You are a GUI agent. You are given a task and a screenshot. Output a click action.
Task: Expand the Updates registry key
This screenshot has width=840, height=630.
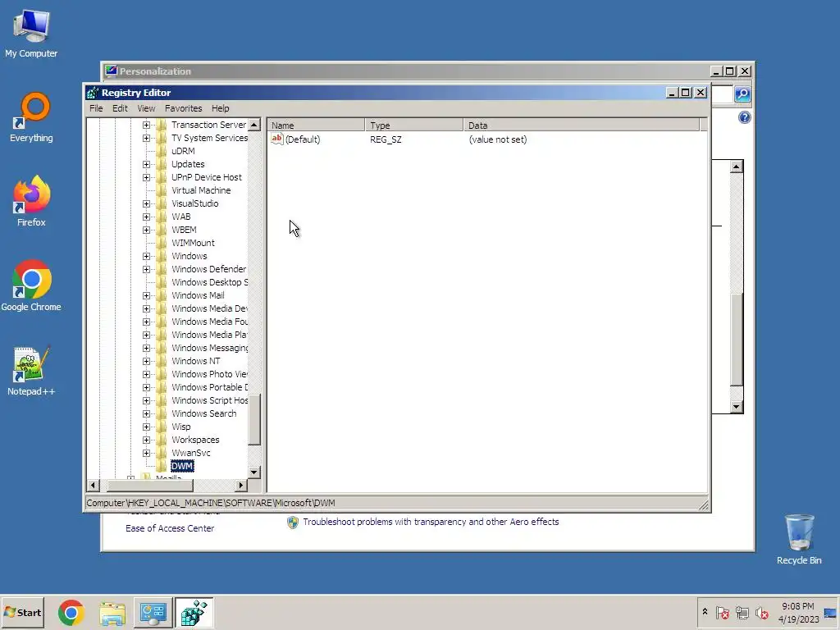(146, 164)
